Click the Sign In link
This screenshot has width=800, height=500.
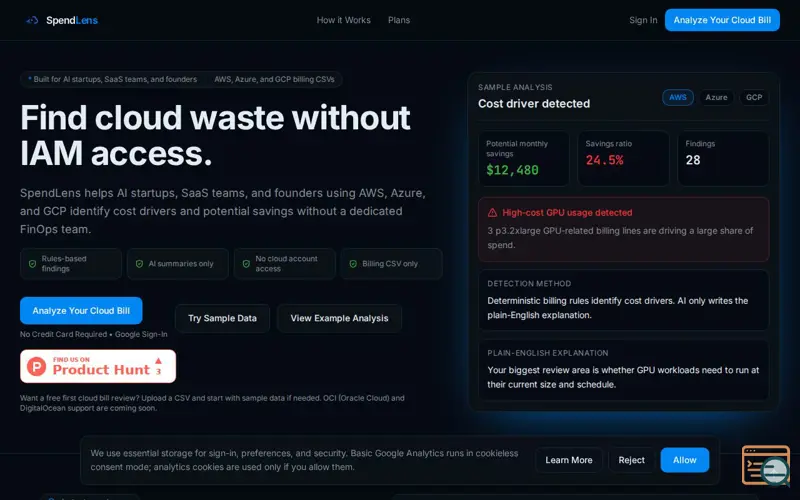[643, 20]
